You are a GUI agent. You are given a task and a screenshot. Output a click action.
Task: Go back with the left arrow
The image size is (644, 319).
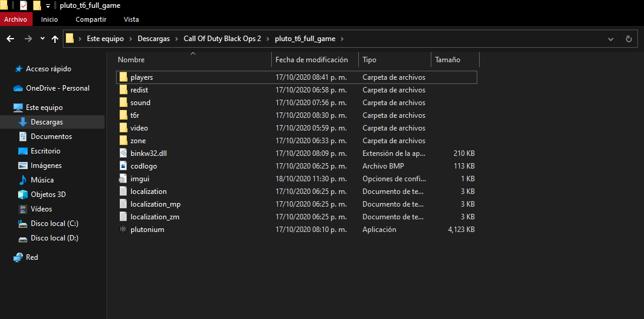coord(10,39)
